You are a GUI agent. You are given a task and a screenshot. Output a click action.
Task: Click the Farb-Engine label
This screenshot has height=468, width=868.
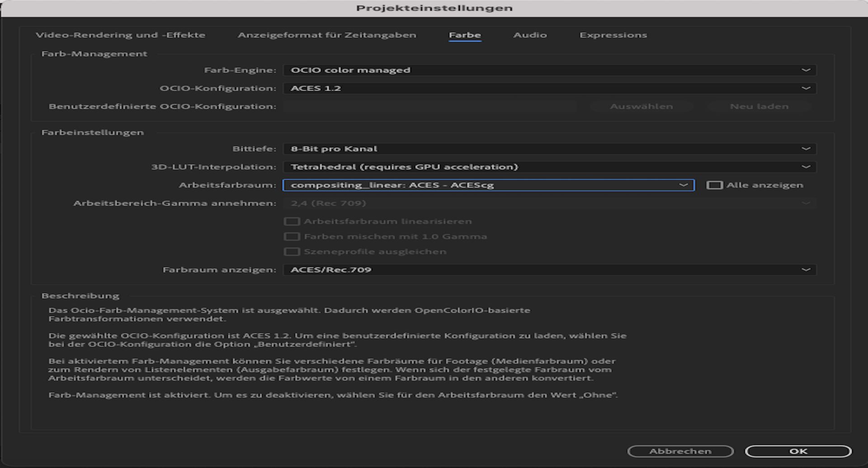(x=240, y=70)
